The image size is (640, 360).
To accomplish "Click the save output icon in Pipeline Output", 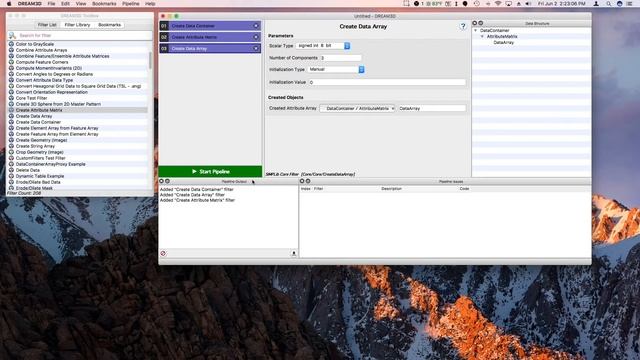I will [x=293, y=253].
